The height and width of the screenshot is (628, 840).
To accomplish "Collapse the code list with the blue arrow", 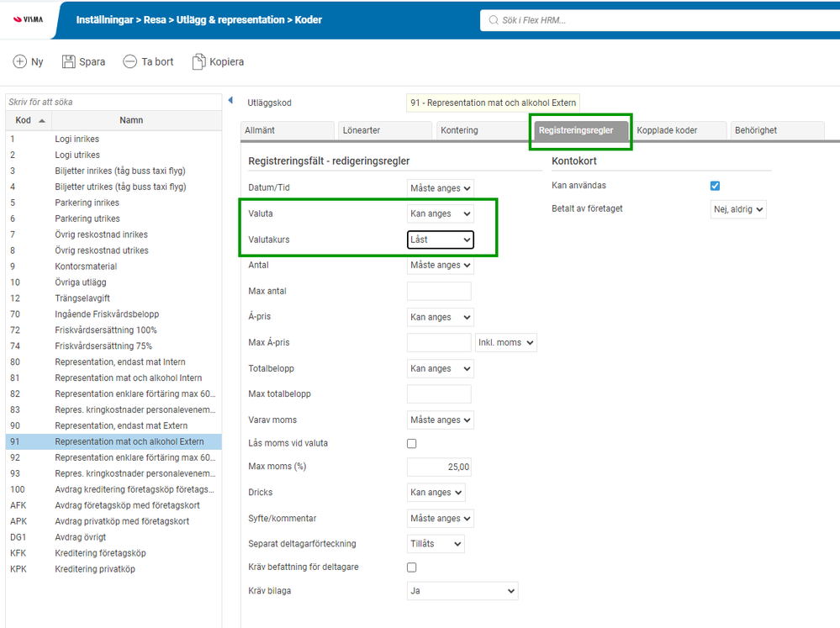I will pyautogui.click(x=230, y=100).
